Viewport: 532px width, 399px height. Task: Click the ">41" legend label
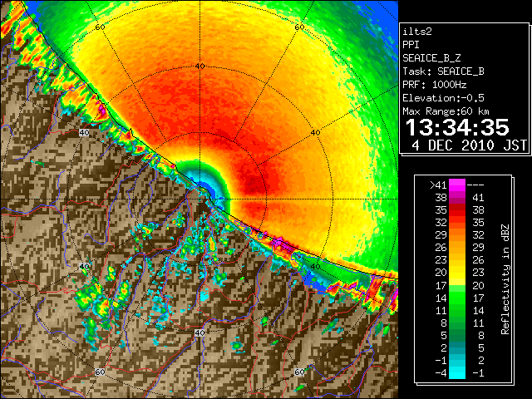pyautogui.click(x=438, y=185)
